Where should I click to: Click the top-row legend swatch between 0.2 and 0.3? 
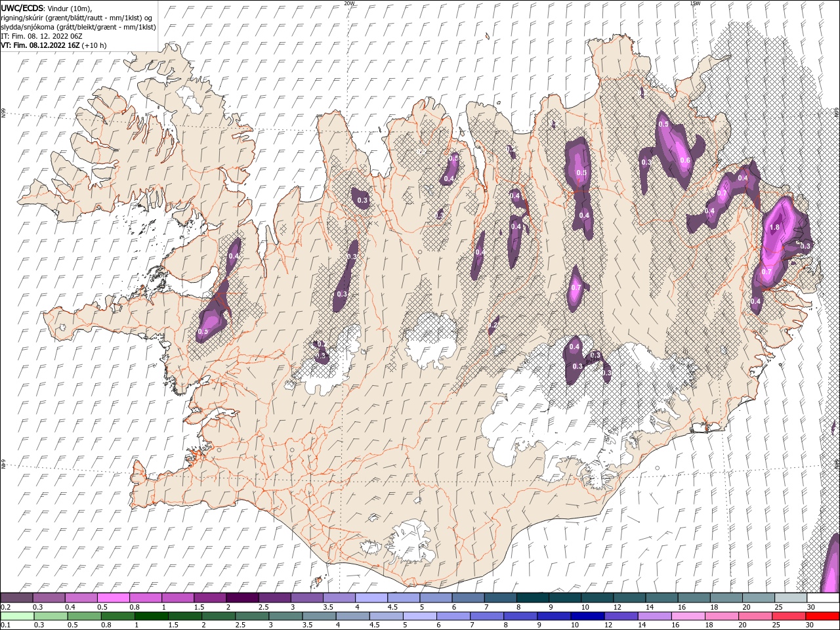tap(16, 598)
